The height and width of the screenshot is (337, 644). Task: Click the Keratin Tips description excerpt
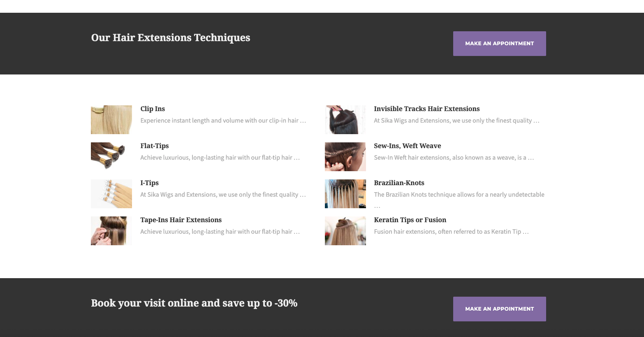pos(451,232)
